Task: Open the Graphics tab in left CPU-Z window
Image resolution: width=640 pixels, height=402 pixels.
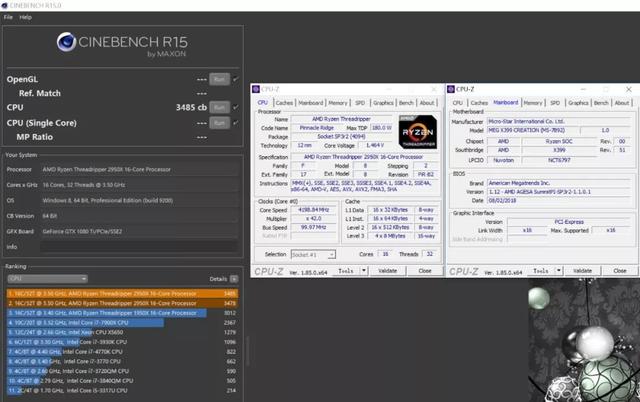Action: (383, 103)
